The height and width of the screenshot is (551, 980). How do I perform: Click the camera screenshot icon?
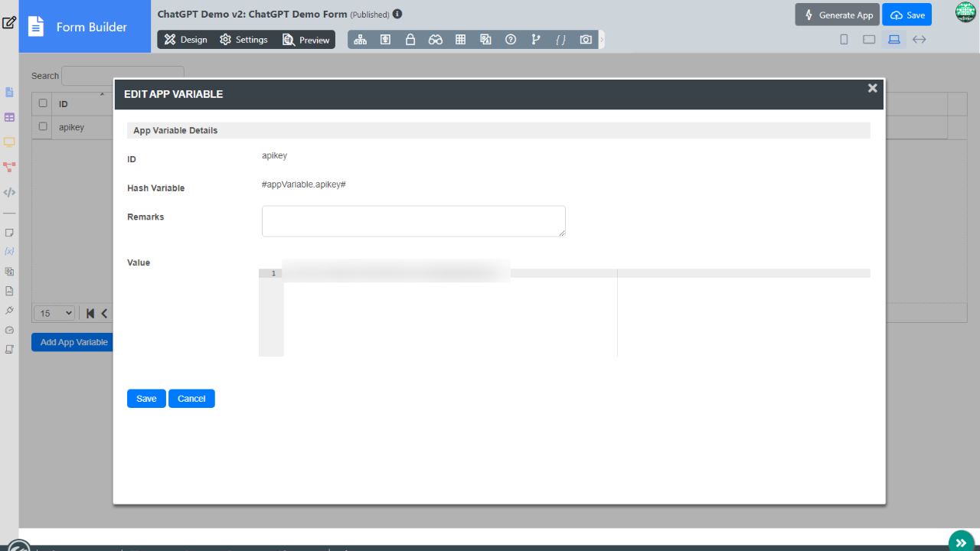[586, 40]
